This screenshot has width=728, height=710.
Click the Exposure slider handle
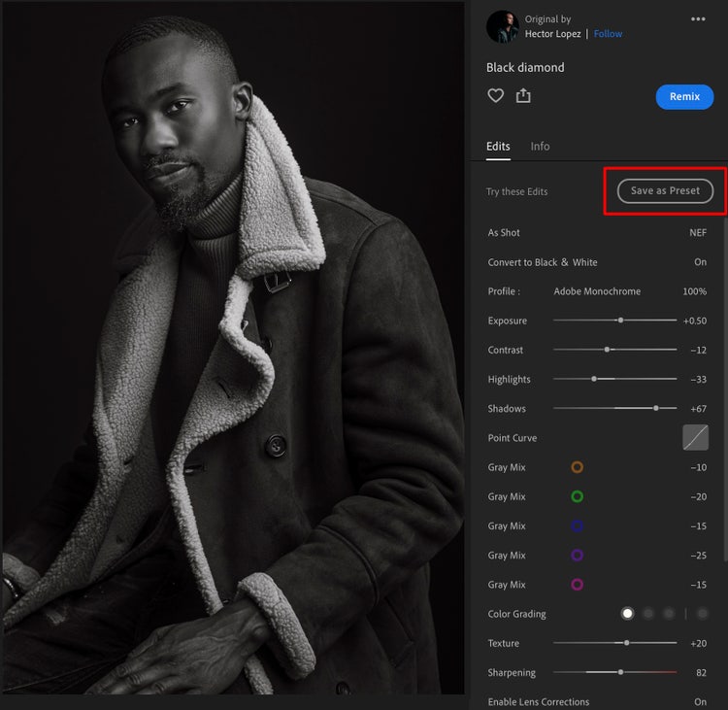(x=621, y=321)
